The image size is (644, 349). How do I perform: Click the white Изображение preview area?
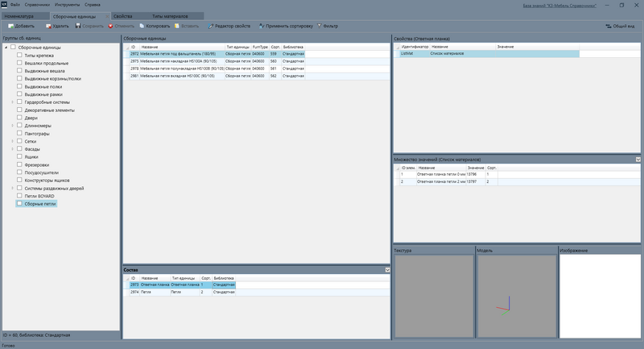point(600,296)
